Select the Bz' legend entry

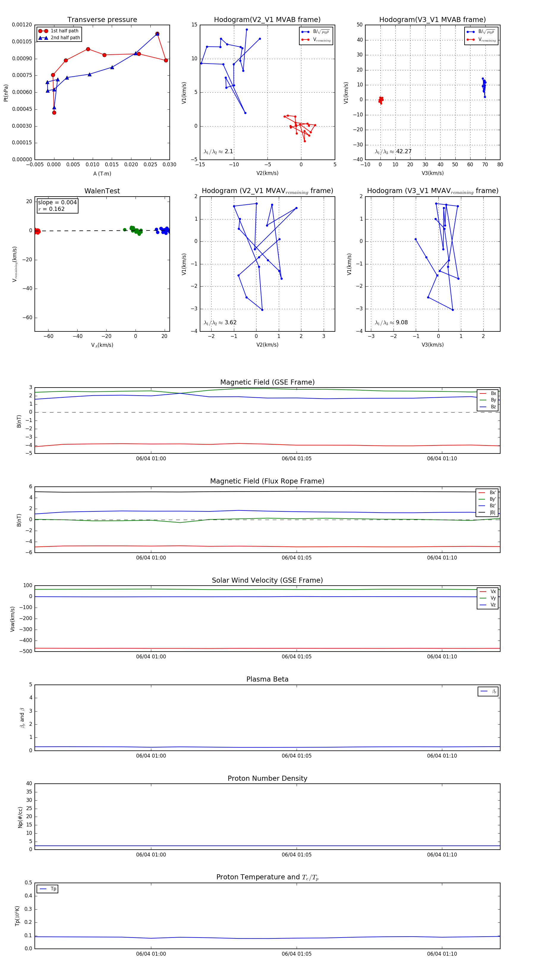click(487, 506)
